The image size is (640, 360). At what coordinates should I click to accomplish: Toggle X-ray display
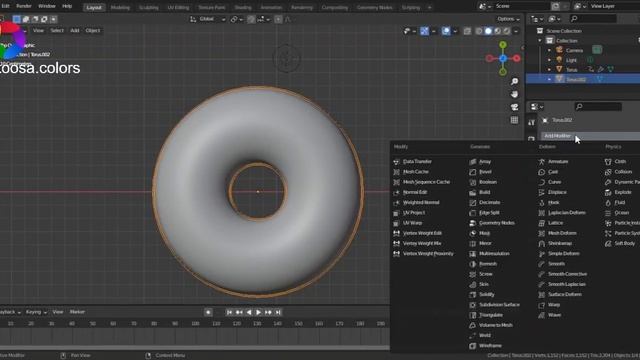(x=467, y=31)
